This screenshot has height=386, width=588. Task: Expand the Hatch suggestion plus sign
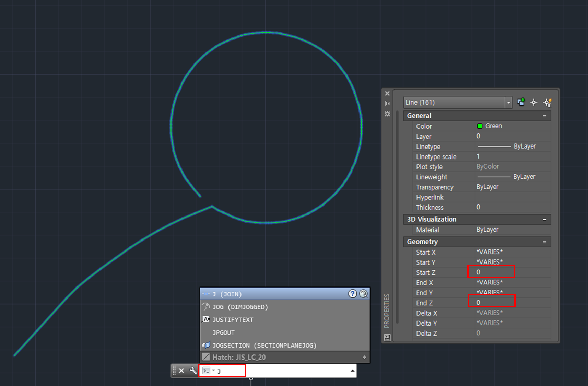click(364, 357)
